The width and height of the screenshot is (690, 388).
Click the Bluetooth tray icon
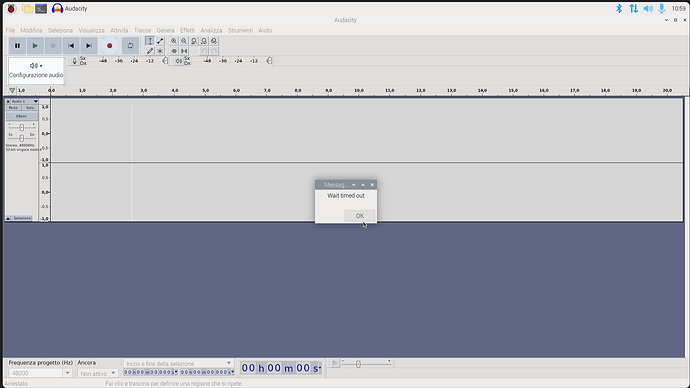point(619,8)
